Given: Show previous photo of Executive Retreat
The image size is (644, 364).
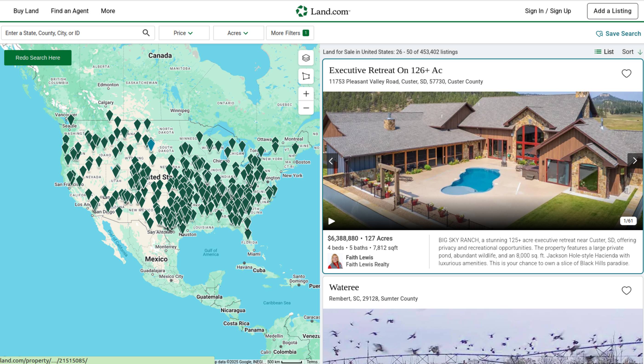Looking at the screenshot, I should click(331, 161).
